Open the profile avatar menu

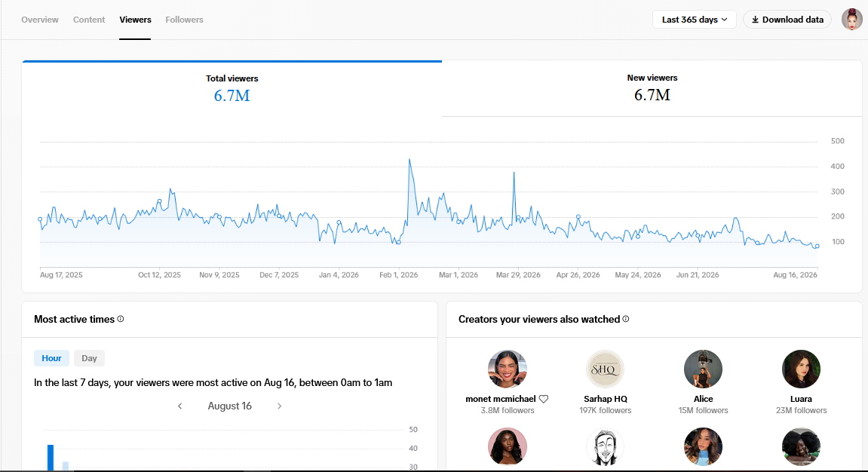point(851,20)
